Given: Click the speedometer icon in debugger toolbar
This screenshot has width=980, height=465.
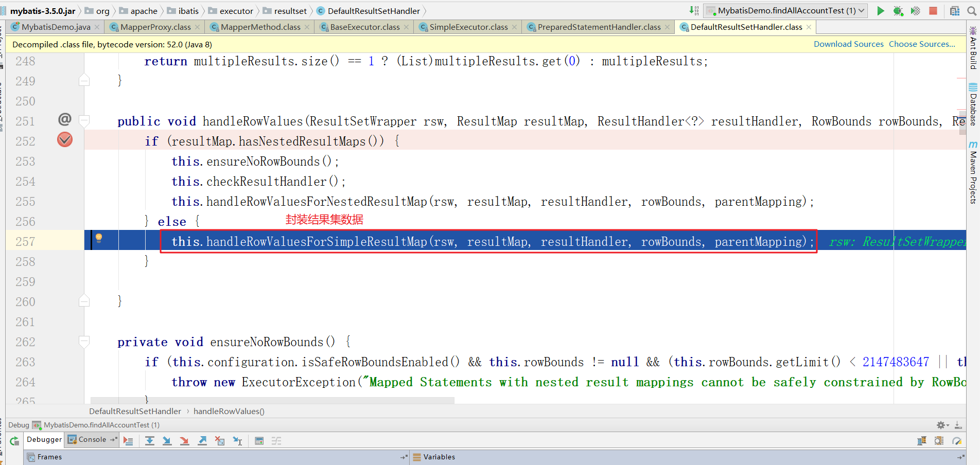Looking at the screenshot, I should (957, 441).
